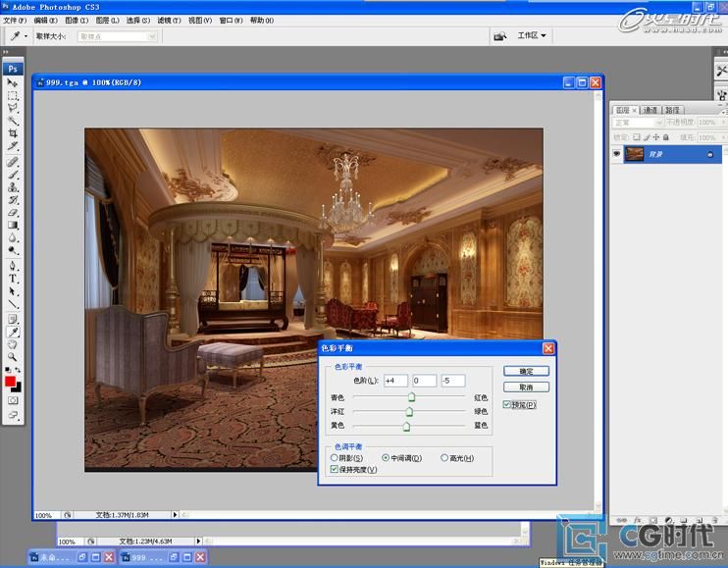Select the Notes tool
Viewport: 728px width, 568px height.
tap(13, 319)
